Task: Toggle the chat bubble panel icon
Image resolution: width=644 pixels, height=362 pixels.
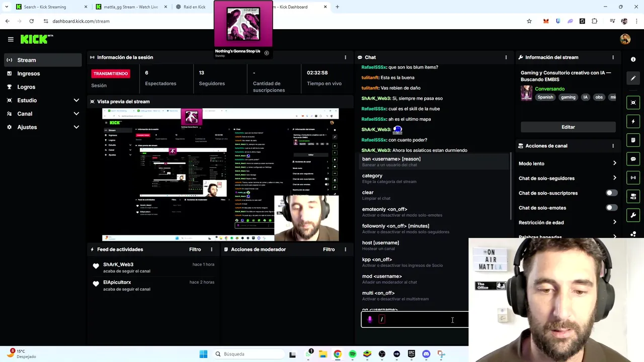Action: [633, 159]
